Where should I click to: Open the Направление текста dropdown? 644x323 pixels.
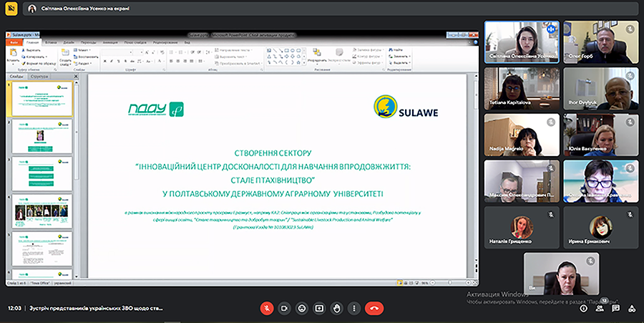(x=233, y=50)
